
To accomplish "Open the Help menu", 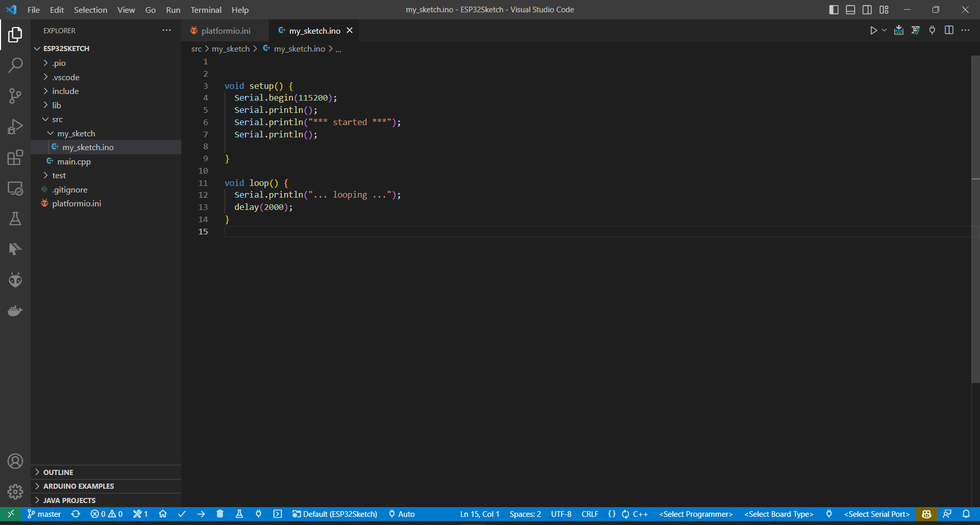I will tap(240, 10).
